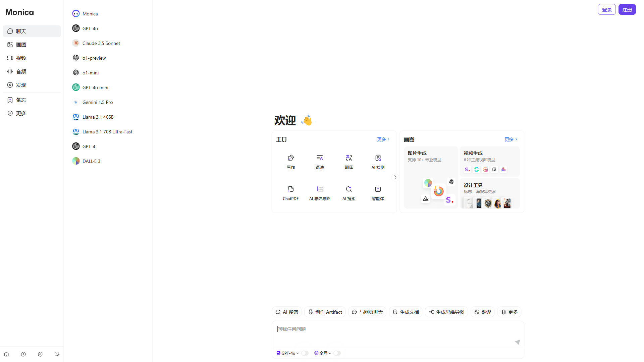Open the 发现 discover section
644x362 pixels.
coord(32,85)
